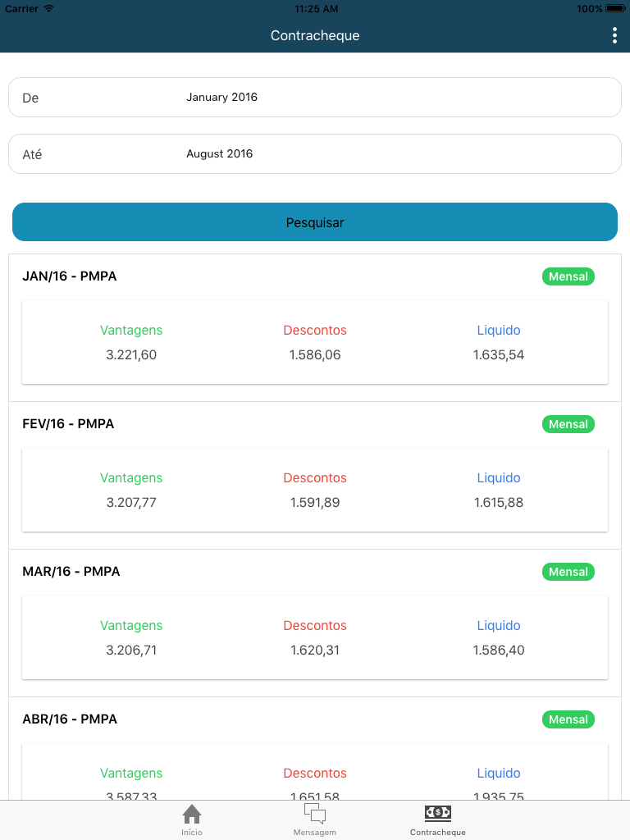Select the FEV/16 Descontos value 1.591,89
630x840 pixels.
315,503
